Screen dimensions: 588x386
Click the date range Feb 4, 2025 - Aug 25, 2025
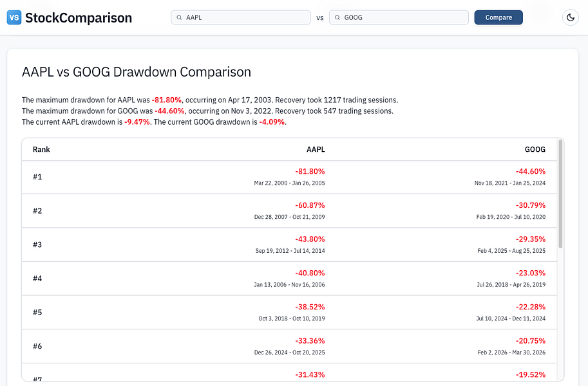coord(511,251)
